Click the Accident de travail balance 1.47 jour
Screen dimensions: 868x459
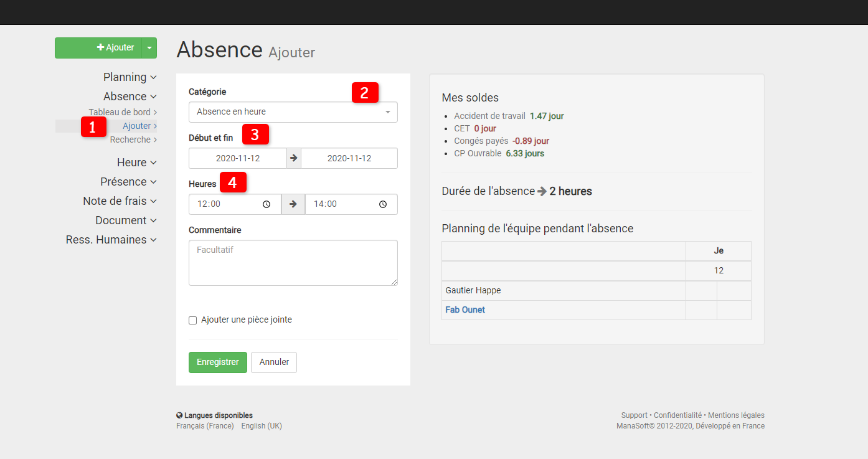(547, 116)
